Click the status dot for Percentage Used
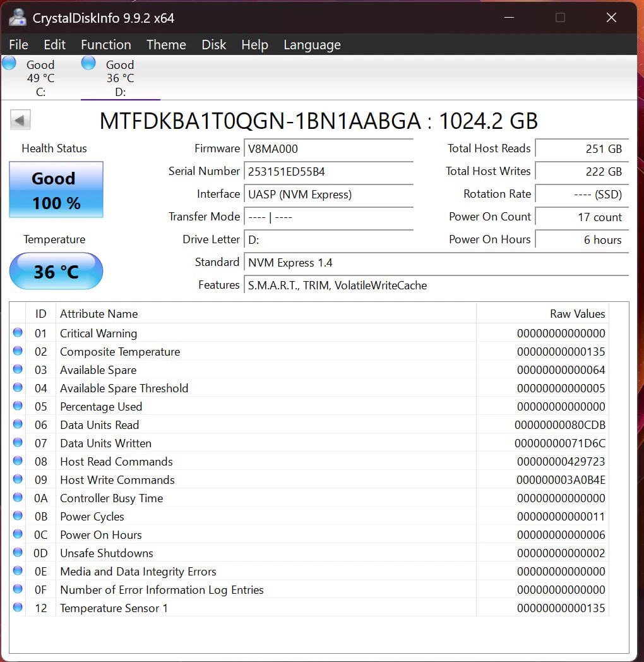The height and width of the screenshot is (662, 644). click(18, 406)
